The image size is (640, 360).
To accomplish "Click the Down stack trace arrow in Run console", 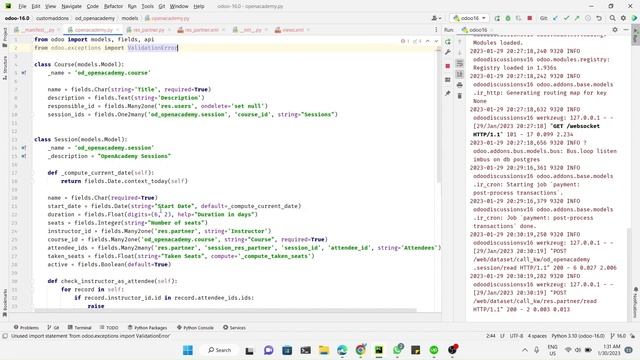I will click(x=460, y=52).
